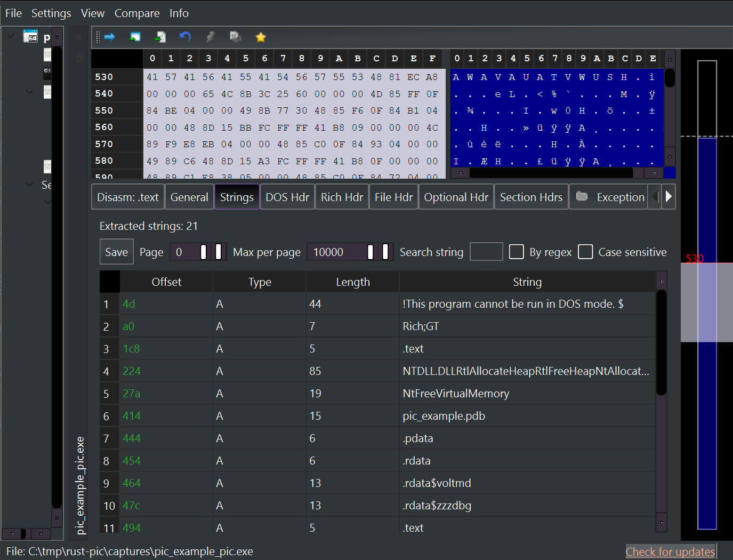Click the blue right-arrow icon in the toolbar
This screenshot has width=733, height=560.
tap(110, 37)
